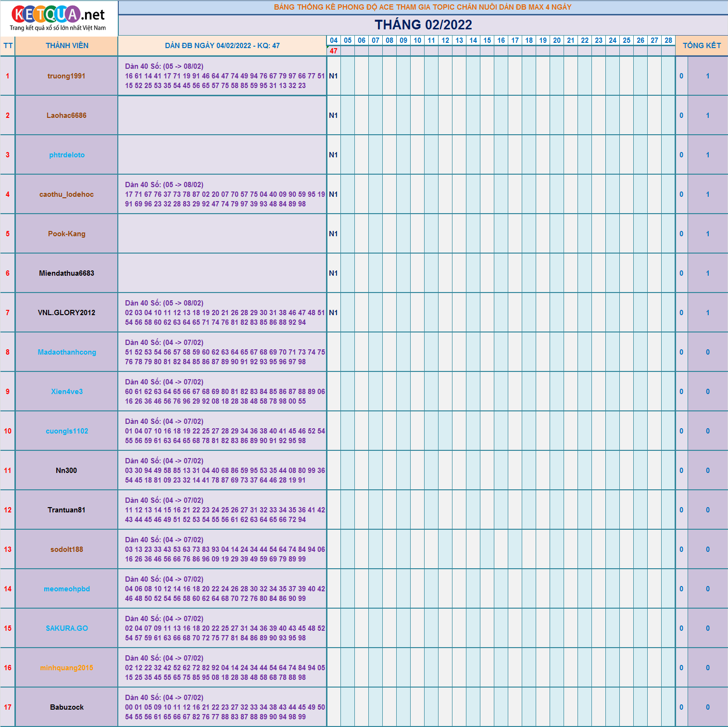
Task: Select day 10 column header
Action: tap(417, 40)
